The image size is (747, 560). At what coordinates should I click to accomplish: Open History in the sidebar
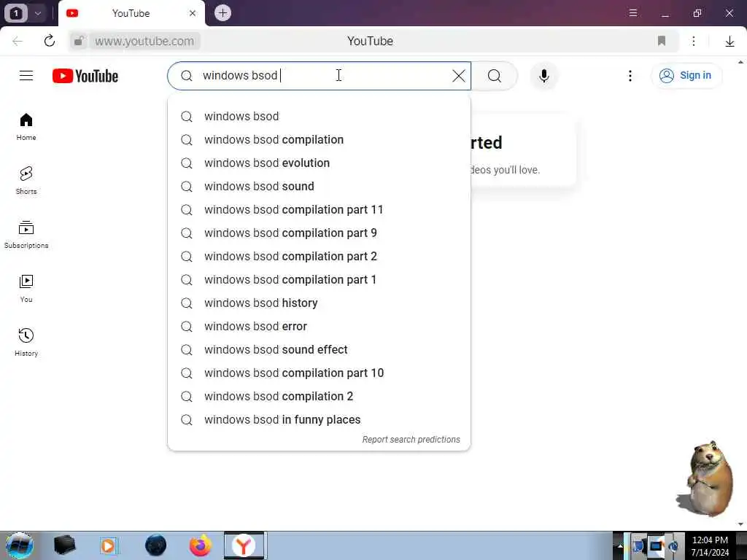26,343
